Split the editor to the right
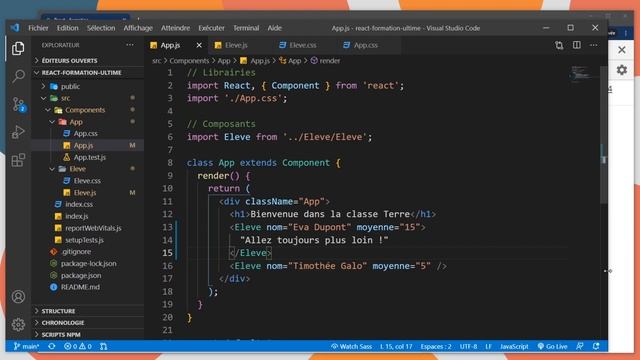640x360 pixels. [576, 45]
